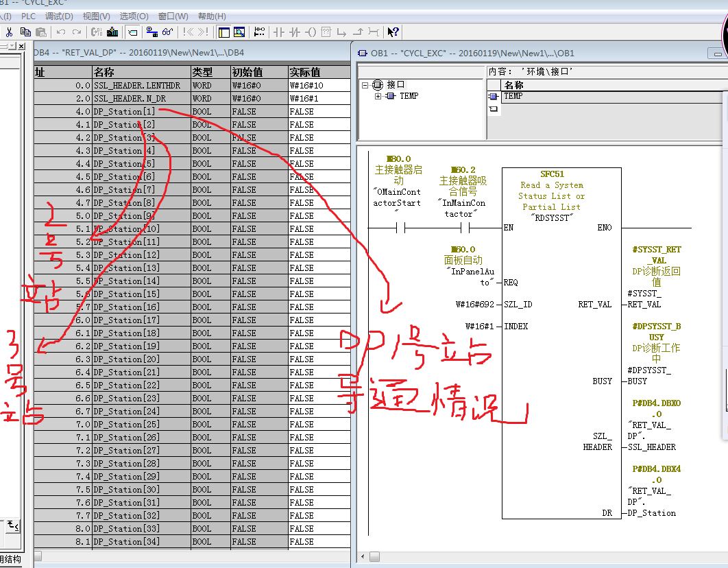Click the SFC51 block title
Viewport: 728px width, 568px height.
coord(552,174)
